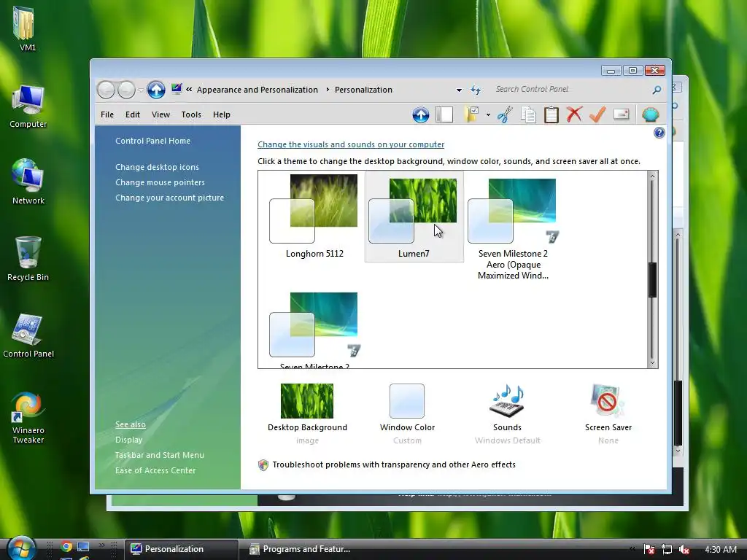The width and height of the screenshot is (747, 560).
Task: Select the Lumen7 theme
Action: 414,216
